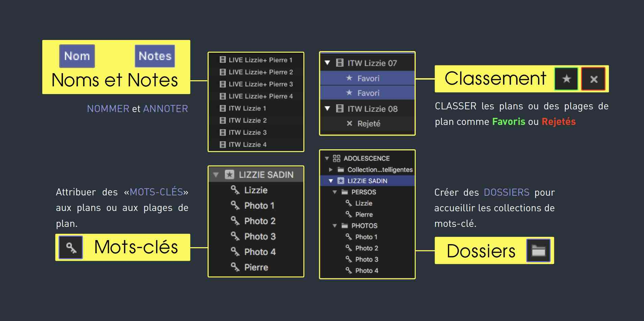Screen dimensions: 644x321
Task: Collapse the PERSOS folder
Action: point(335,192)
